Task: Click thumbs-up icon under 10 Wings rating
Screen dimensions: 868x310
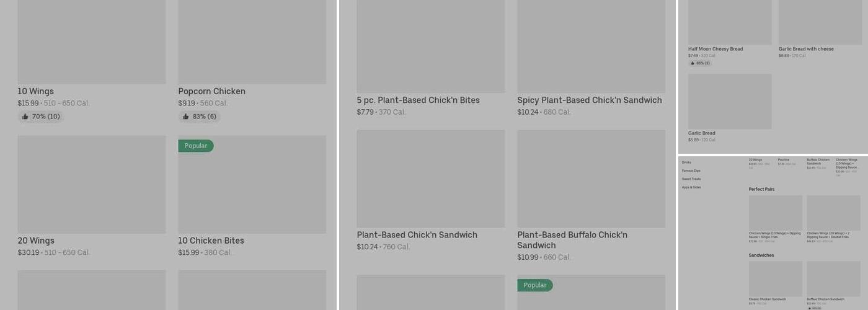Action: [x=25, y=117]
